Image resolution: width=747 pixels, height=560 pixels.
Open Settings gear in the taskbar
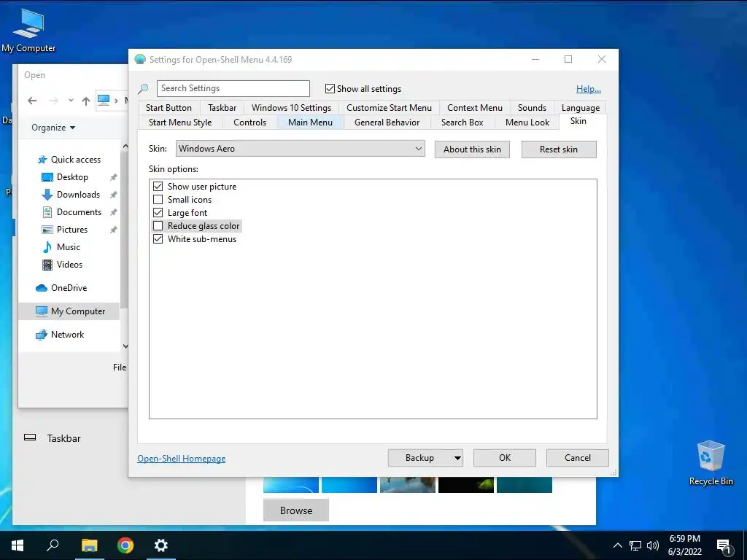point(161,545)
